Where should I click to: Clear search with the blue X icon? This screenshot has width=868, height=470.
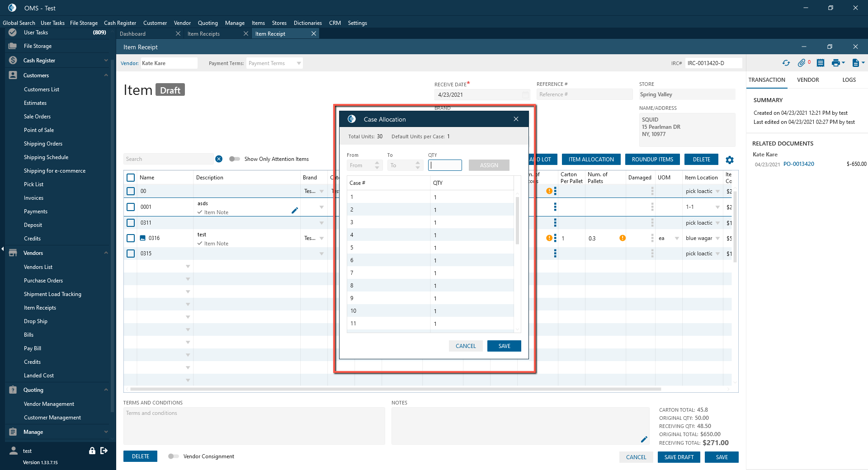219,159
